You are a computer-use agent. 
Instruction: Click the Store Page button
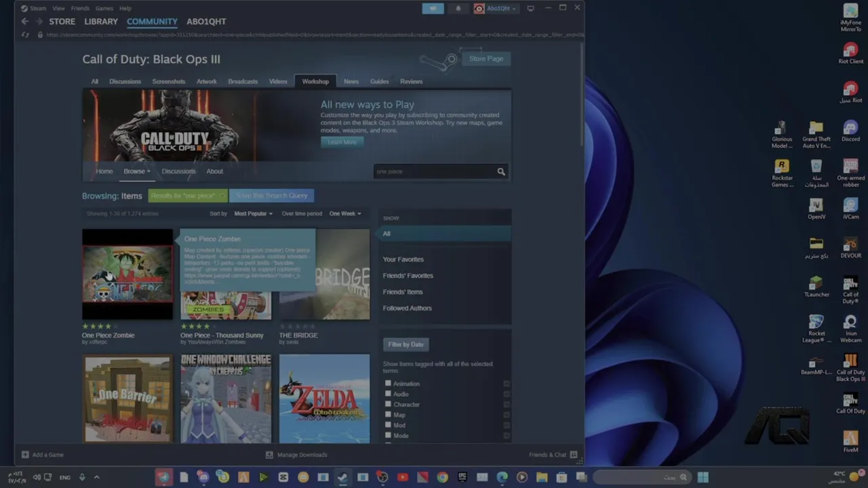coord(486,59)
